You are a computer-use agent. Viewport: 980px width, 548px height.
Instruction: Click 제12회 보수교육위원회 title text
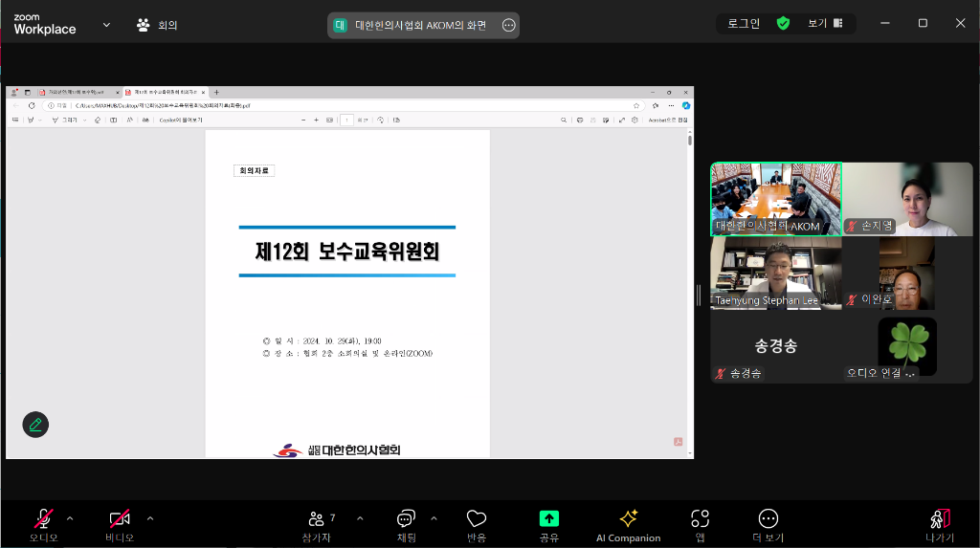coord(346,252)
